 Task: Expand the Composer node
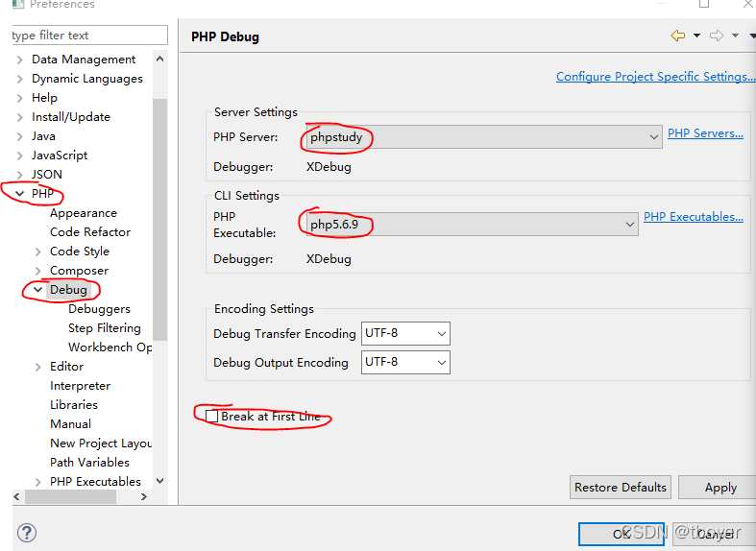pos(38,271)
